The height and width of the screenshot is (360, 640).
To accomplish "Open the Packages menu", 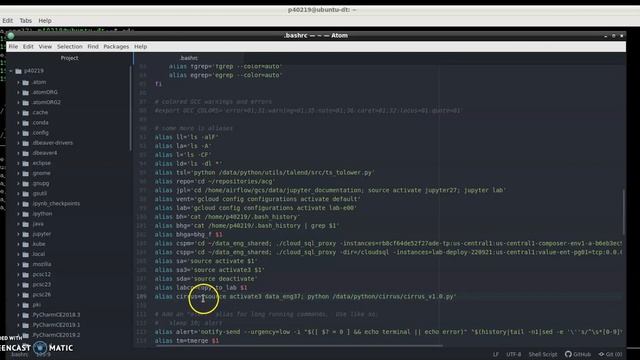I will [x=116, y=47].
